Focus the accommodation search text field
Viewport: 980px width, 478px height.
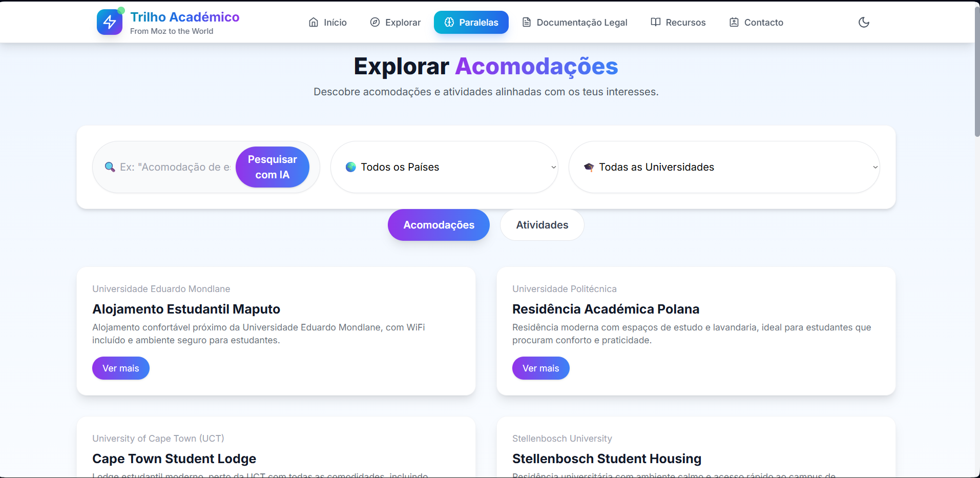[174, 167]
